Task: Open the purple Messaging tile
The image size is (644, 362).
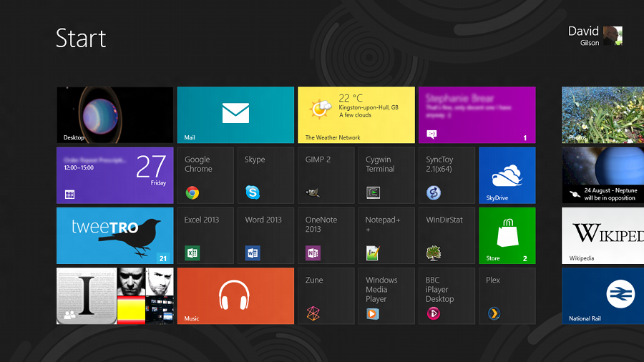Action: (477, 115)
